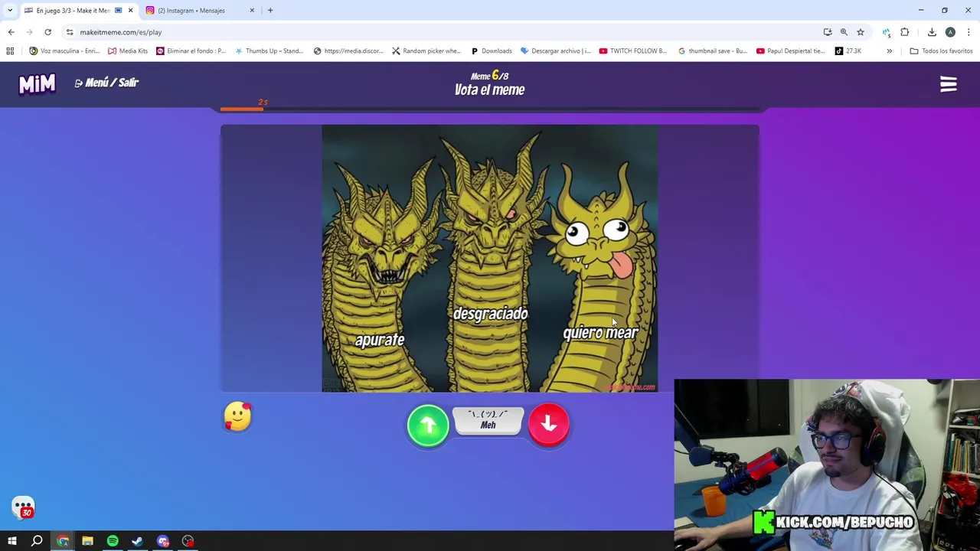View site information icon in address bar
980x551 pixels.
[70, 32]
